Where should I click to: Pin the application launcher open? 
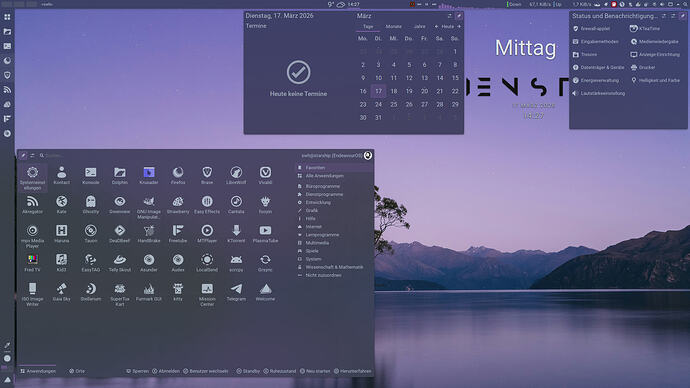(x=23, y=155)
